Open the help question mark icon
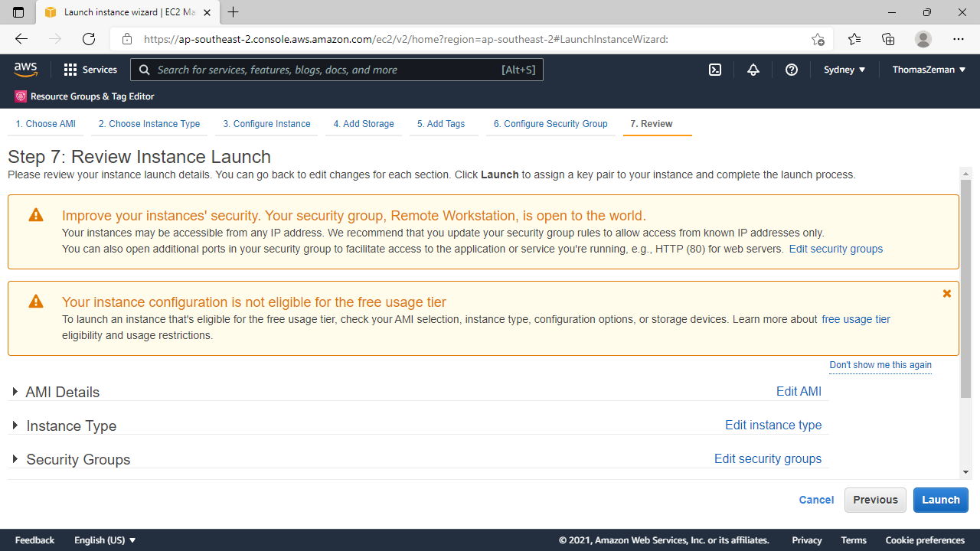 pyautogui.click(x=792, y=70)
